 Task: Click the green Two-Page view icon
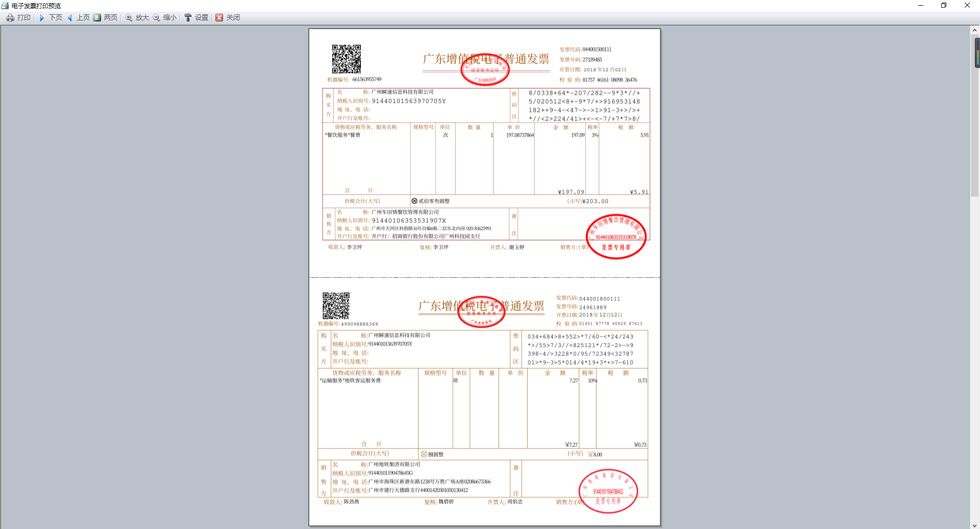[97, 17]
